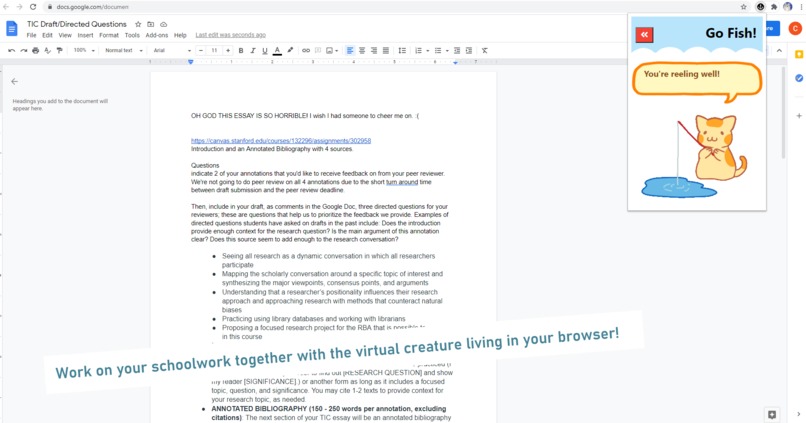
Task: Rename the document title TIC Draft/Directed Questions
Action: 77,24
